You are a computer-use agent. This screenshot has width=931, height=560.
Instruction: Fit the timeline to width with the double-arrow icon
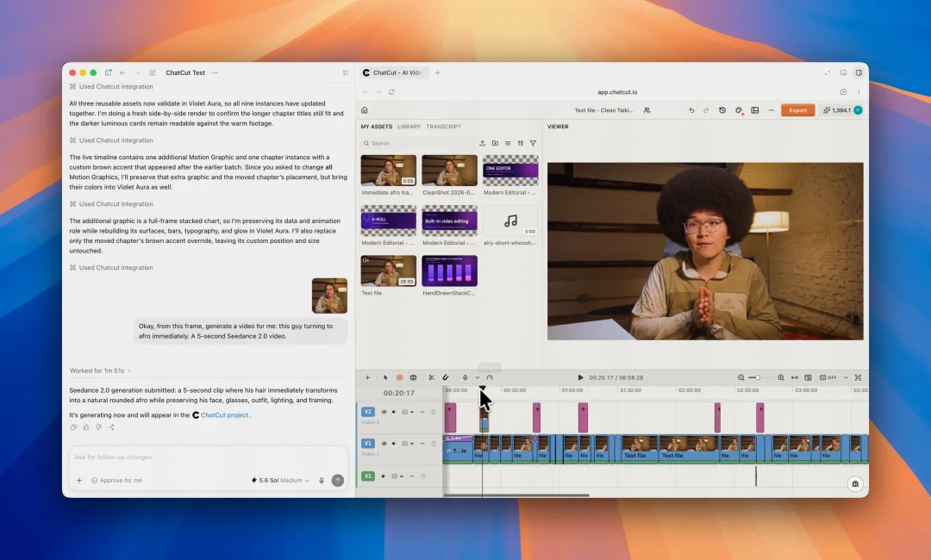pyautogui.click(x=795, y=377)
